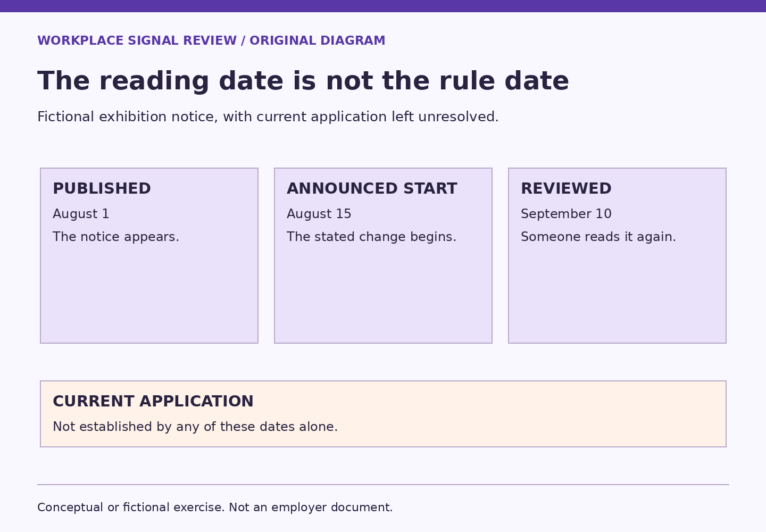Click 'The notice appears.' text
The image size is (766, 532).
click(116, 237)
